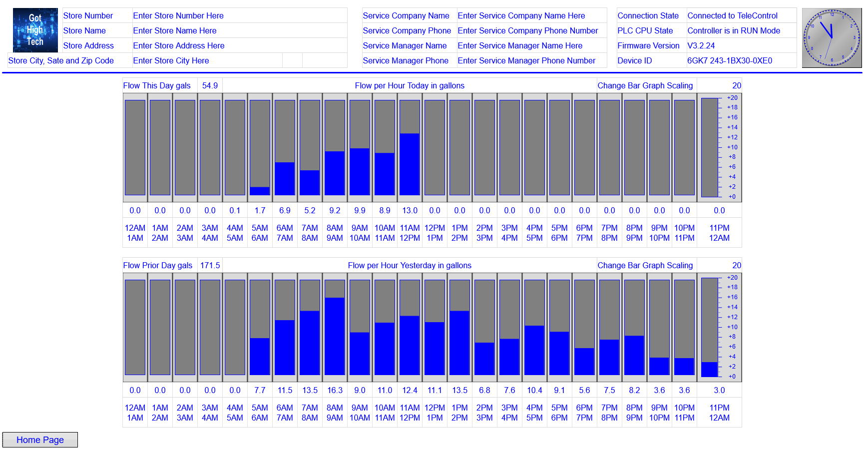Click the Got High Tech logo
Image resolution: width=868 pixels, height=451 pixels.
click(x=35, y=30)
